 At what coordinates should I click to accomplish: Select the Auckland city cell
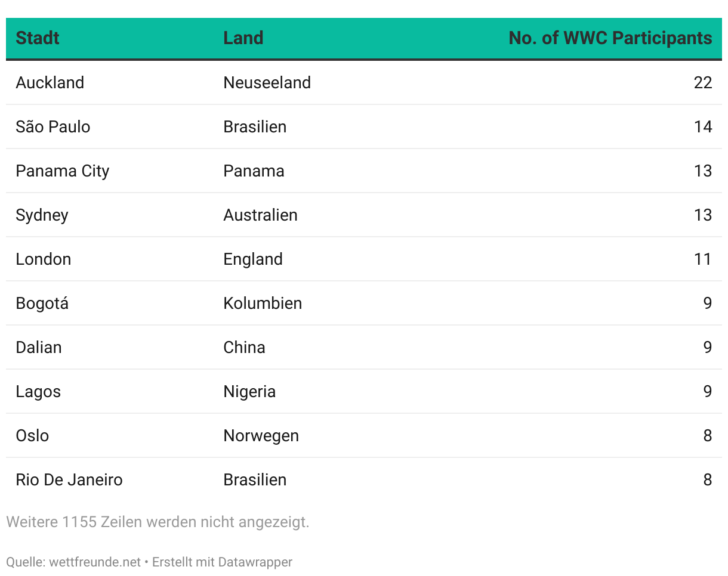click(x=50, y=82)
